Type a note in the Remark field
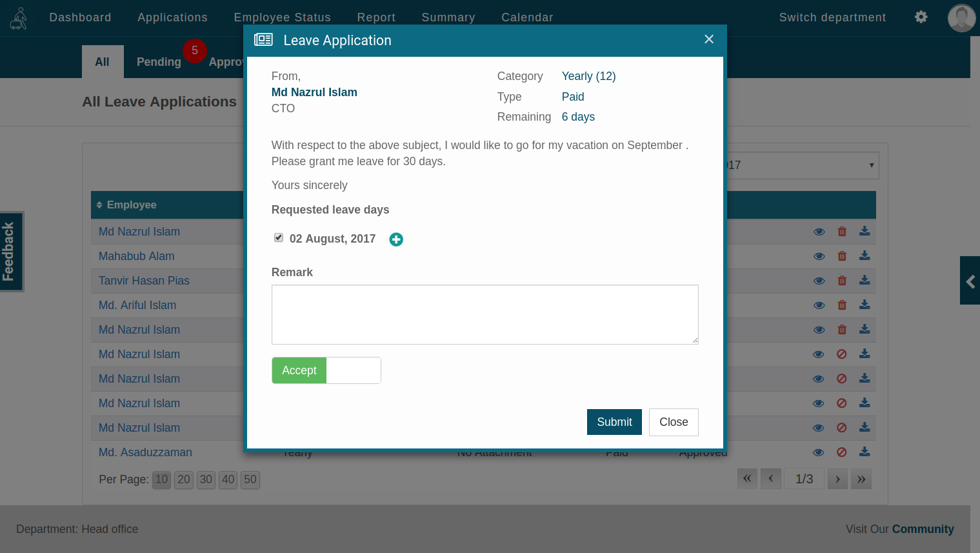 tap(485, 314)
